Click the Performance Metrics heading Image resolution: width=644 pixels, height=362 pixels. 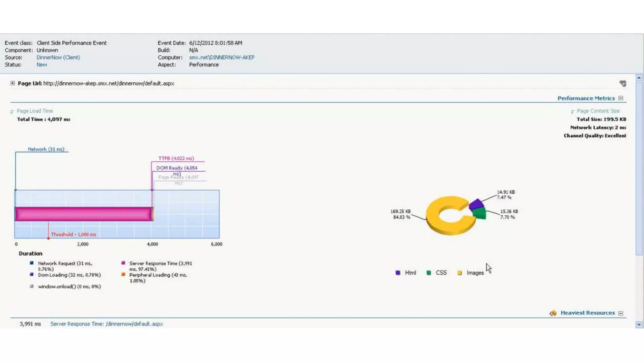click(586, 98)
